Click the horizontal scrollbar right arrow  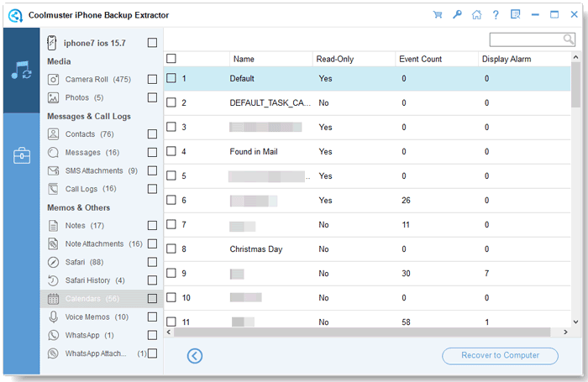[565, 332]
